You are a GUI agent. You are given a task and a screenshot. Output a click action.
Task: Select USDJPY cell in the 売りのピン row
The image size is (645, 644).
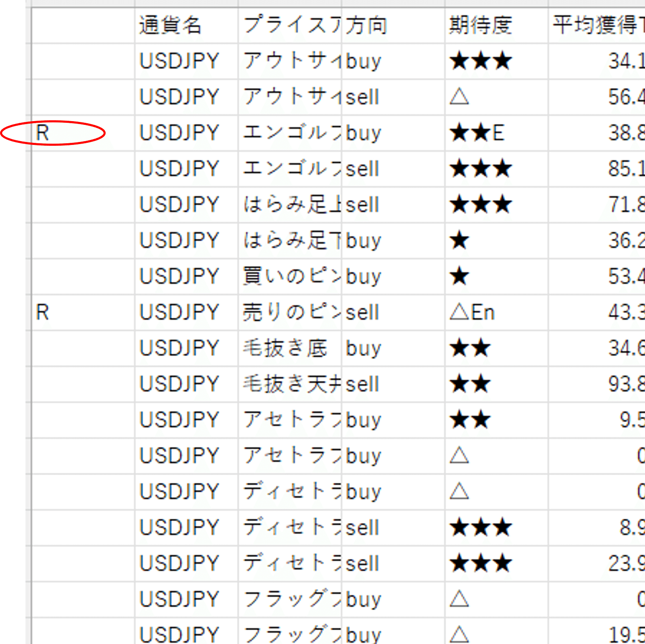tap(186, 312)
